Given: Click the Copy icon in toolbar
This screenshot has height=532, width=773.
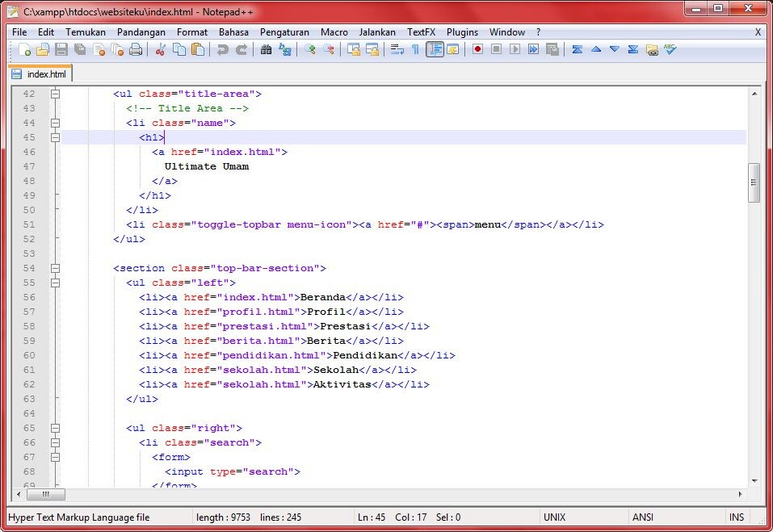Looking at the screenshot, I should [x=179, y=49].
